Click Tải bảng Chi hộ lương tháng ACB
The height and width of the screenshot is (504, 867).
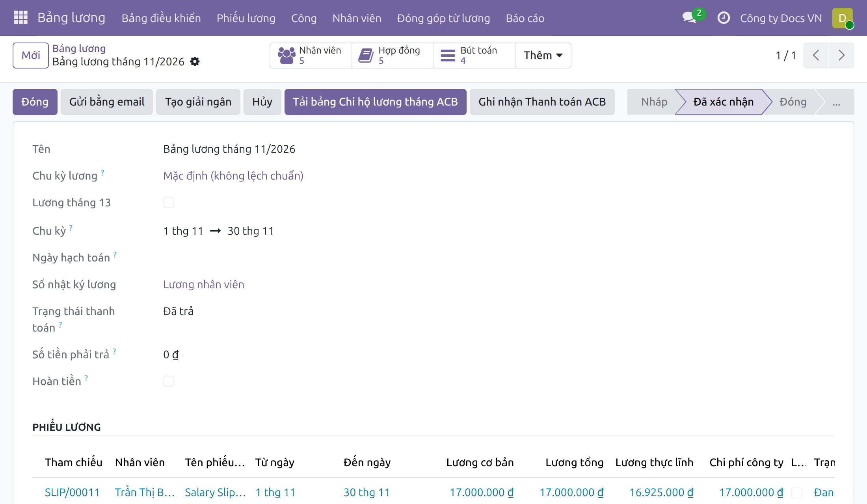pos(375,102)
